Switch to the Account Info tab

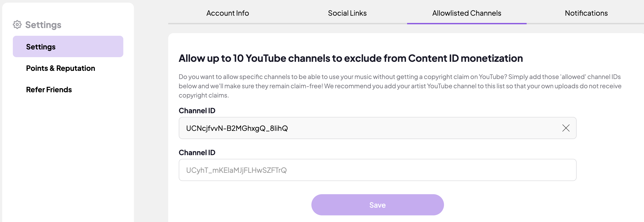tap(227, 13)
